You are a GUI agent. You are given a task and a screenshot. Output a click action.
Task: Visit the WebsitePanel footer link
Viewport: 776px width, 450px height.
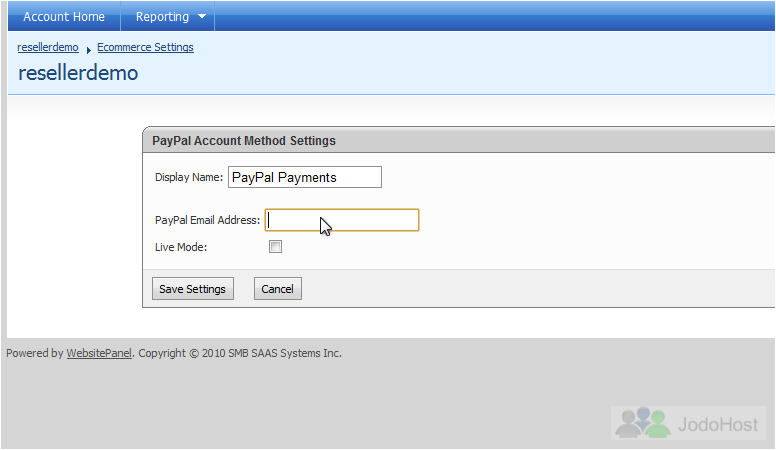[99, 353]
